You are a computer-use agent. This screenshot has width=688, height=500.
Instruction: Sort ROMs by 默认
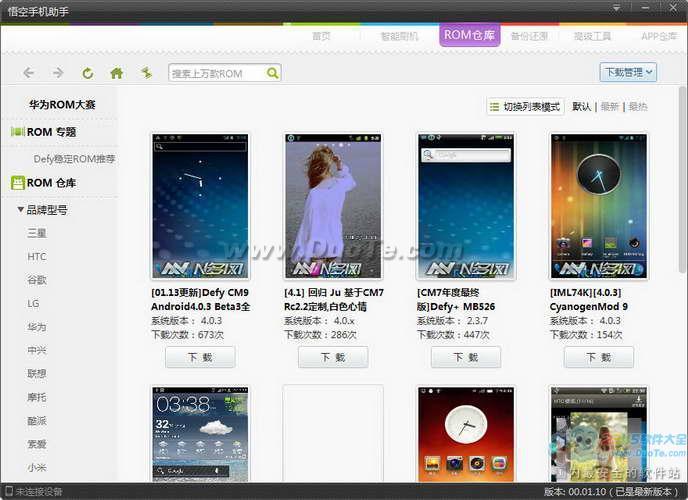click(581, 107)
